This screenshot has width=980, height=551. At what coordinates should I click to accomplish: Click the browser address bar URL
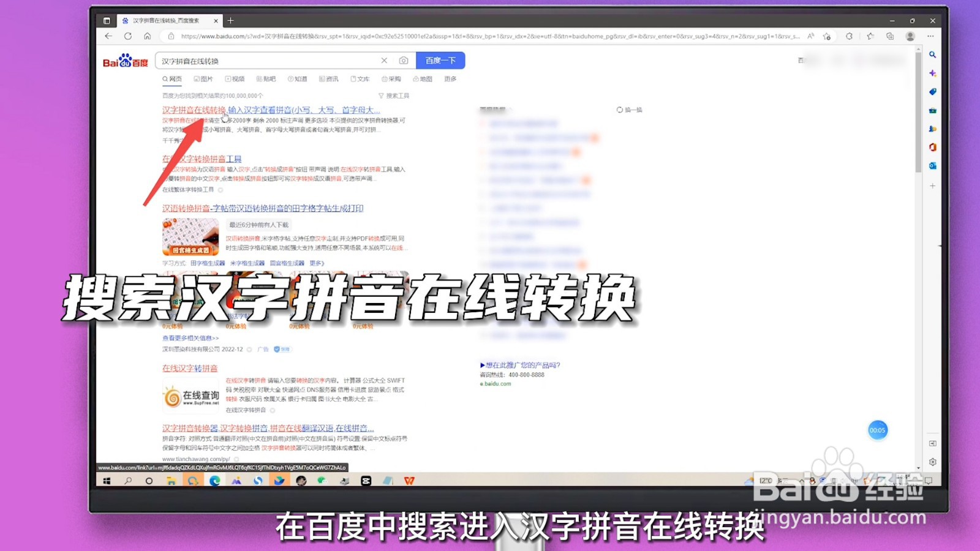(490, 36)
